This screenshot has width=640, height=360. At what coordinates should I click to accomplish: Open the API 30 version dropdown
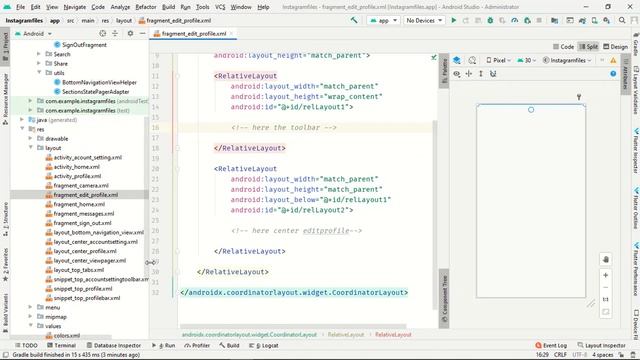(x=527, y=60)
